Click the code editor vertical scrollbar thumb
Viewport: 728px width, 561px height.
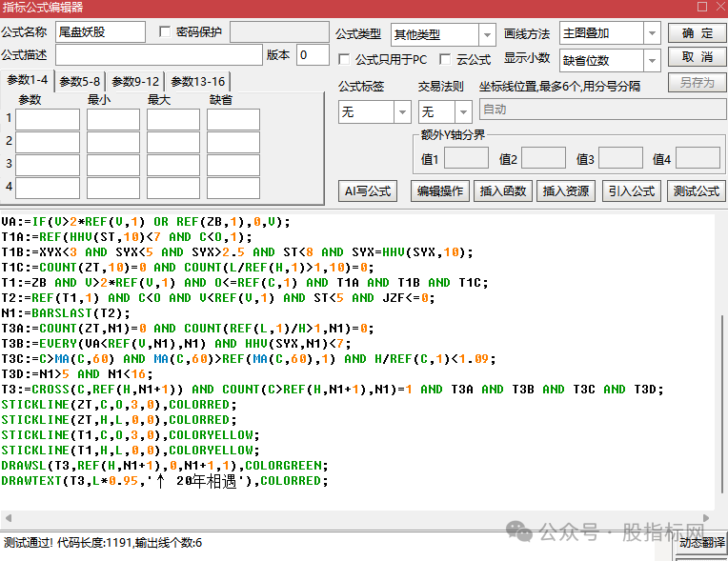721,404
